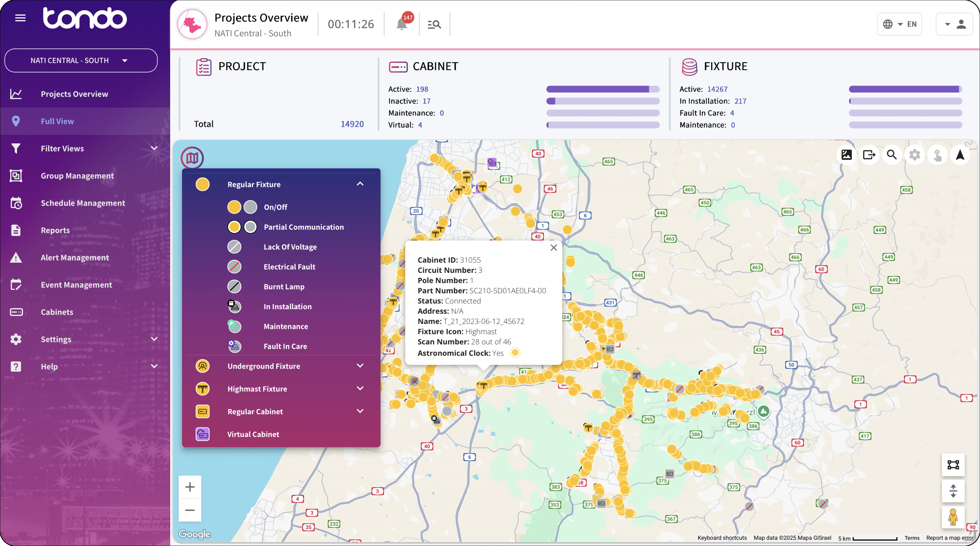
Task: Toggle Lack Of Voltage legend filter
Action: [x=290, y=247]
